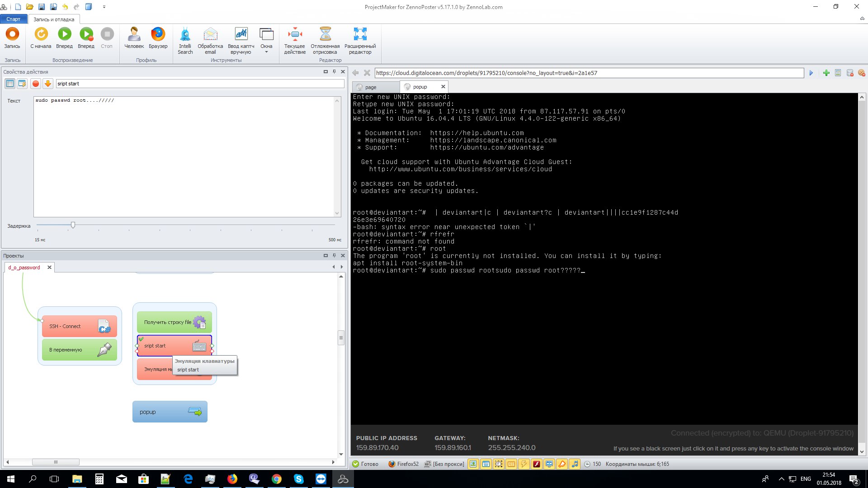Select the SSH - Connect action block
This screenshot has height=488, width=868.
pyautogui.click(x=80, y=326)
